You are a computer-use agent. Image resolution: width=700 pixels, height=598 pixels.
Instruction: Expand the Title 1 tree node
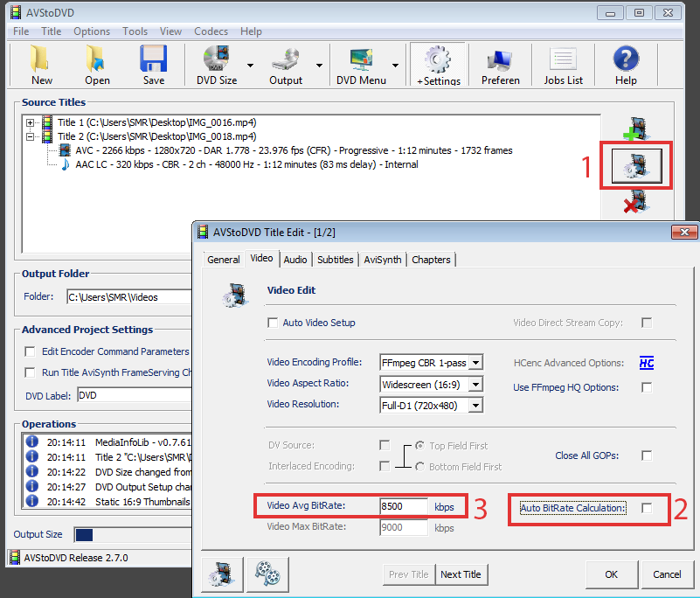30,122
